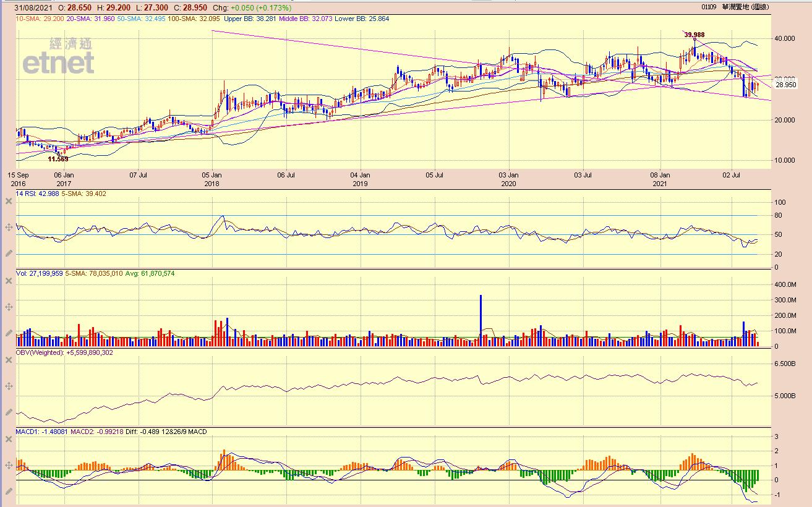The width and height of the screenshot is (812, 507).
Task: Close the MACD indicator panel
Action: click(x=9, y=439)
